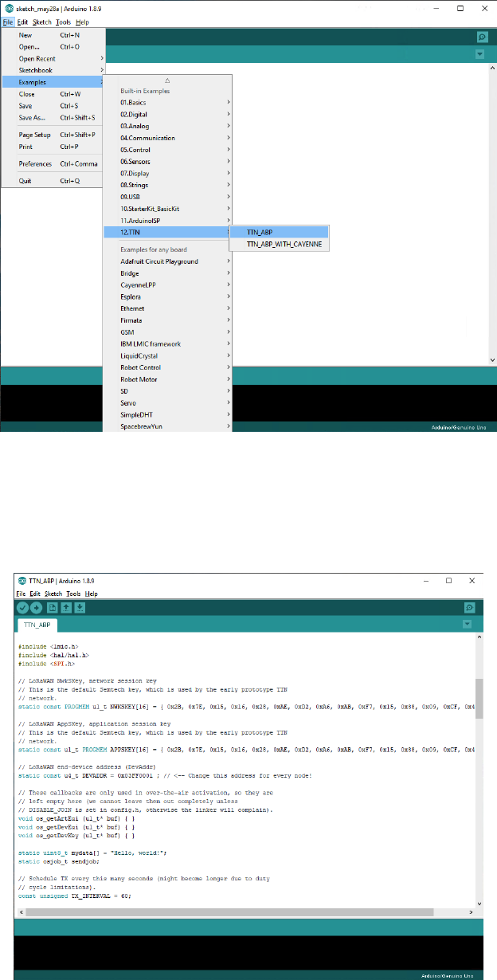Click New sketch icon in TTN_ABP toolbar

click(x=52, y=607)
